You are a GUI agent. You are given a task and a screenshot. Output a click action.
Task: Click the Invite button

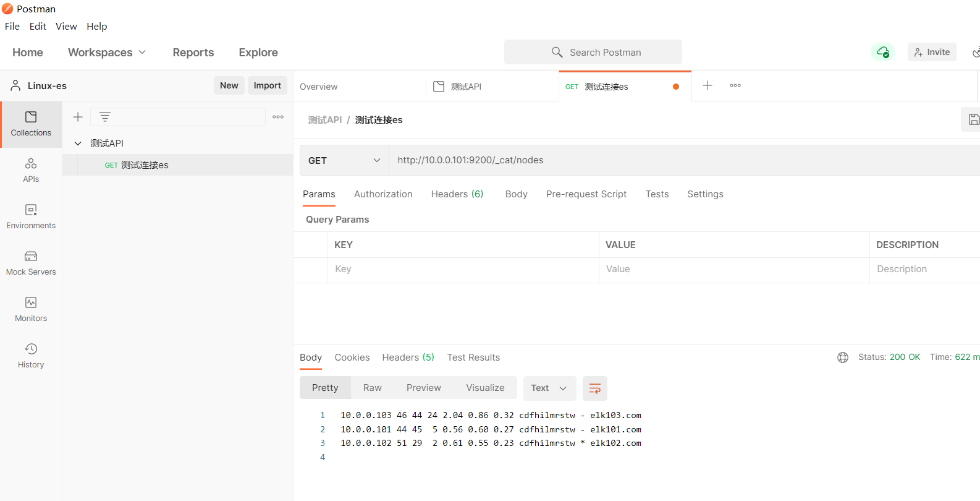click(932, 52)
